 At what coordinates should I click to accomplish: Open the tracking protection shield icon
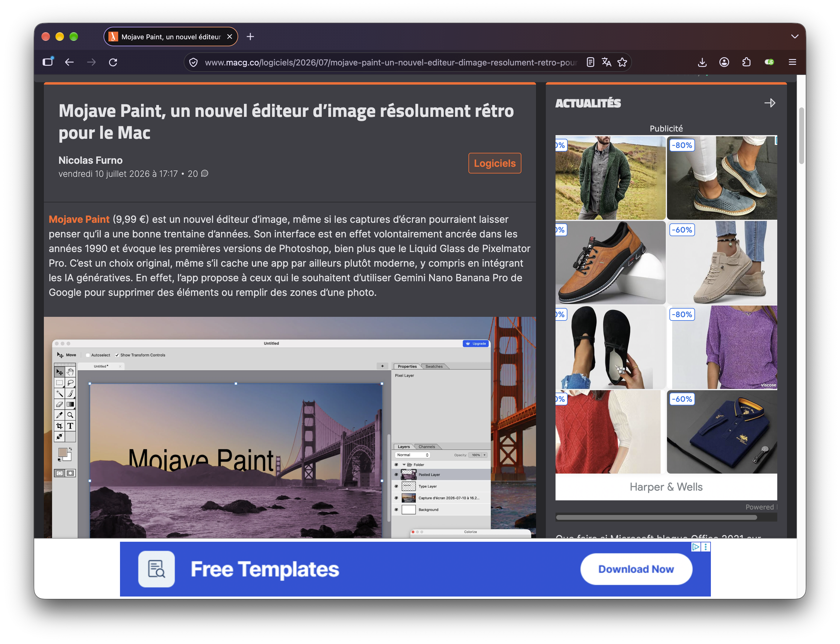(x=194, y=62)
